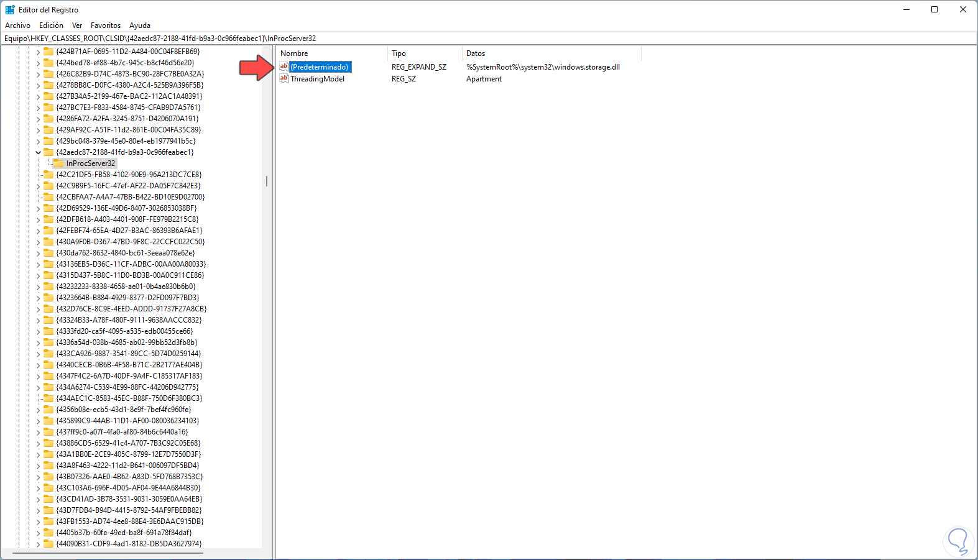The height and width of the screenshot is (560, 978).
Task: Click folder icon of {4336a54d-038b-4685-ab02-99bb52d3fb8b}
Action: tap(48, 342)
